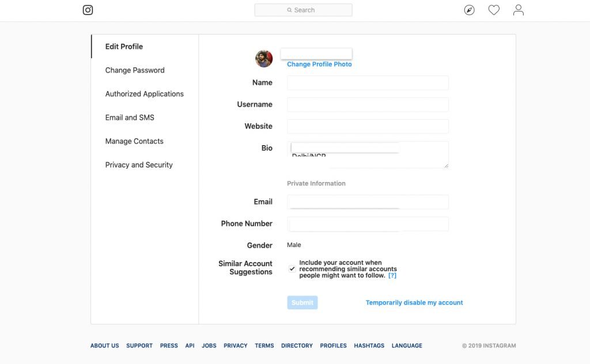Click the Temporarily disable my account link
590x364 pixels.
pyautogui.click(x=414, y=302)
